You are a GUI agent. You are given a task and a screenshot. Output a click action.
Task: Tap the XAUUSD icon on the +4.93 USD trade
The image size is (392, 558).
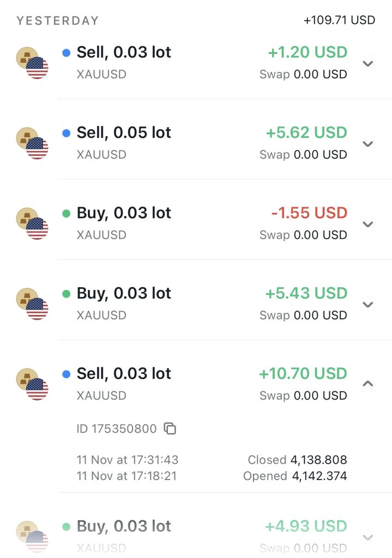(x=32, y=536)
